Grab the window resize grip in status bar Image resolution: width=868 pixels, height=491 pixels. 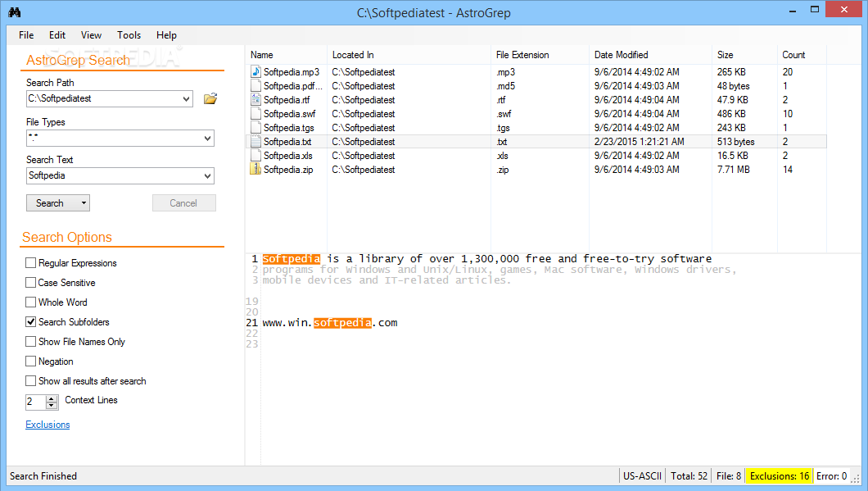pos(856,479)
